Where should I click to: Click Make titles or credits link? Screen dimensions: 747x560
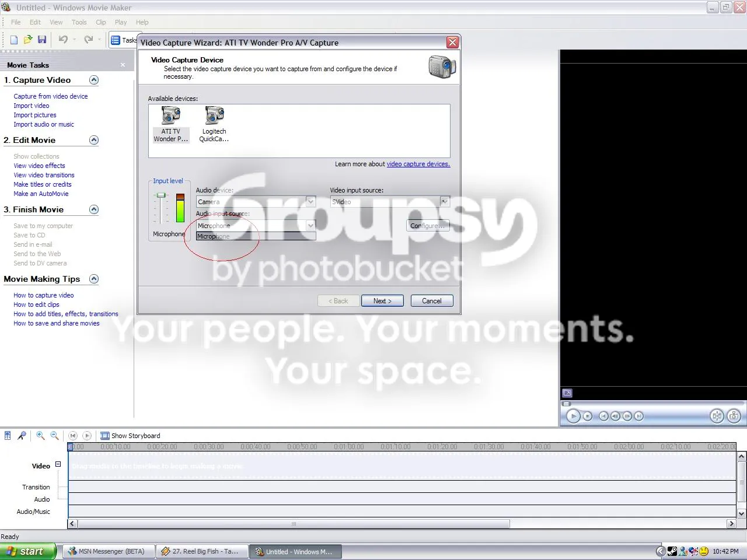(x=43, y=184)
